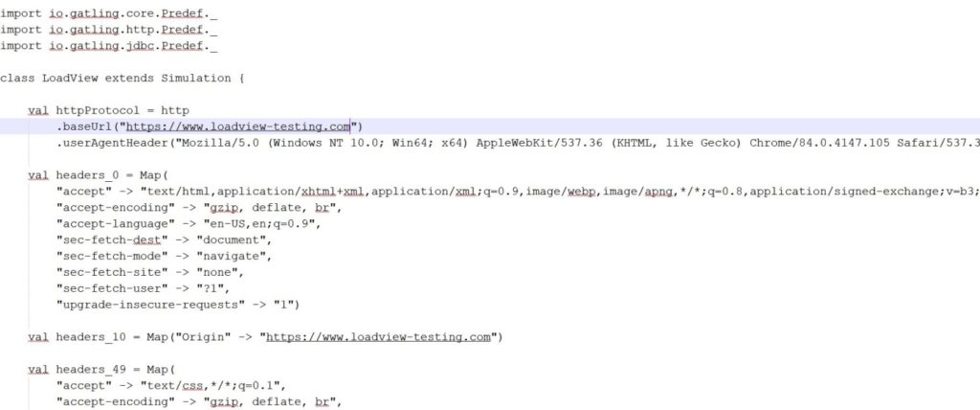Click the baseUrl loadview-testing.com URL
Screen dimensions: 980x410
[x=239, y=125]
